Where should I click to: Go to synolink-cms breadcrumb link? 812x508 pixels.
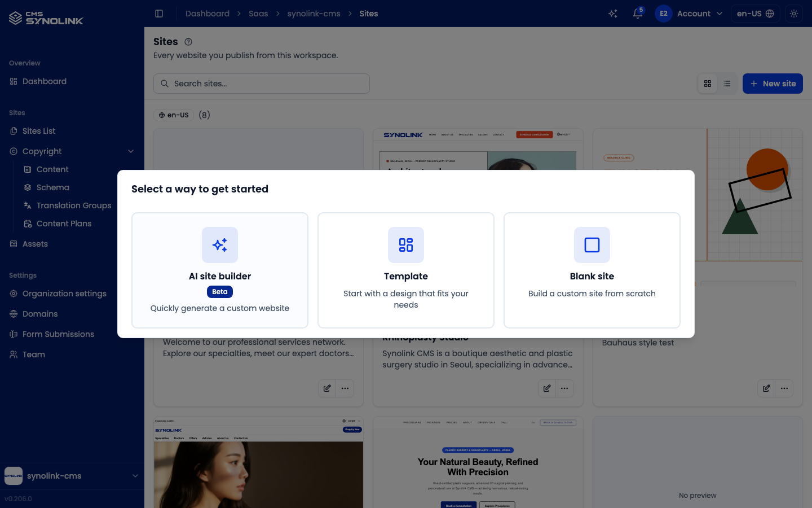314,14
